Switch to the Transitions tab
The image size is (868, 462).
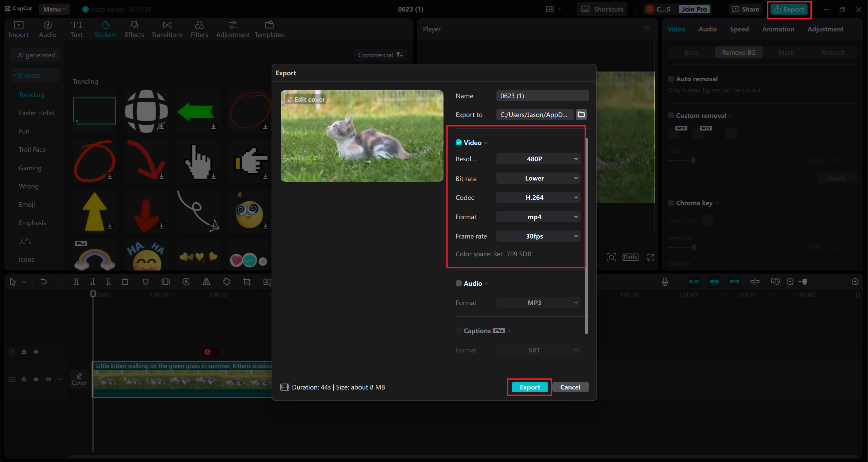pos(167,29)
